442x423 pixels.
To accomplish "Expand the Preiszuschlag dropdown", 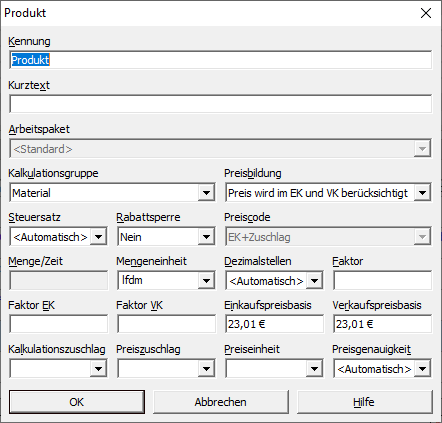I will (166, 368).
